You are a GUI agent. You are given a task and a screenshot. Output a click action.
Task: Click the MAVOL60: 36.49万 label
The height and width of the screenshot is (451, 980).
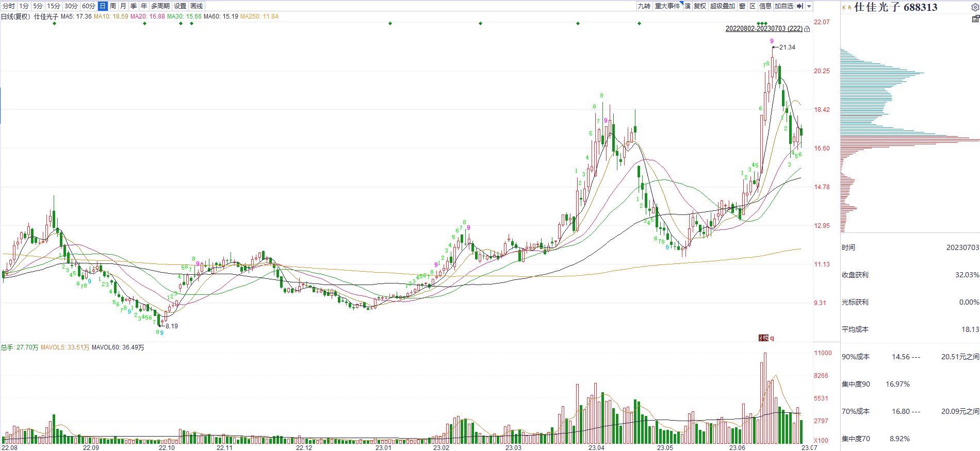(x=118, y=347)
